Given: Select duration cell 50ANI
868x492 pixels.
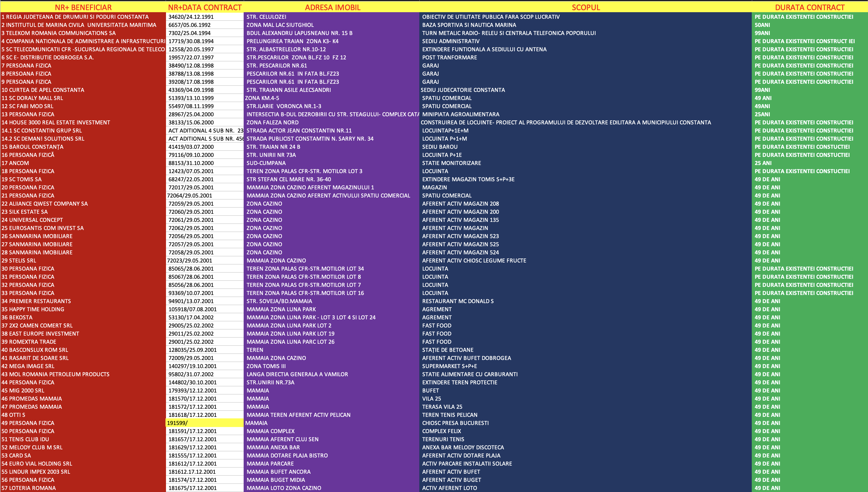Looking at the screenshot, I should (762, 25).
